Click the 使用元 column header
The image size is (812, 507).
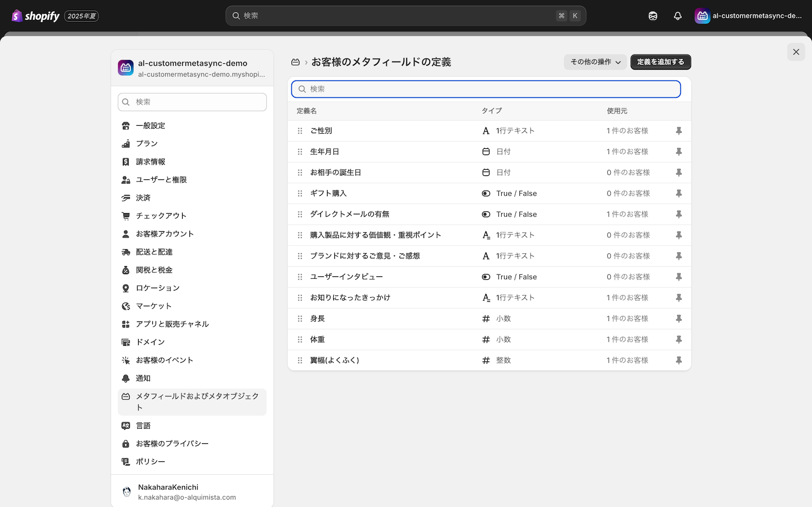coord(617,111)
